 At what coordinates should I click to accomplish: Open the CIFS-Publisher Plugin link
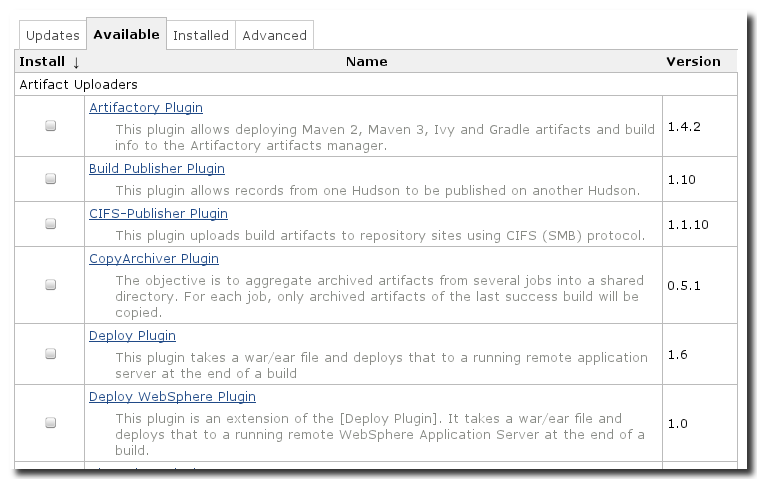158,213
